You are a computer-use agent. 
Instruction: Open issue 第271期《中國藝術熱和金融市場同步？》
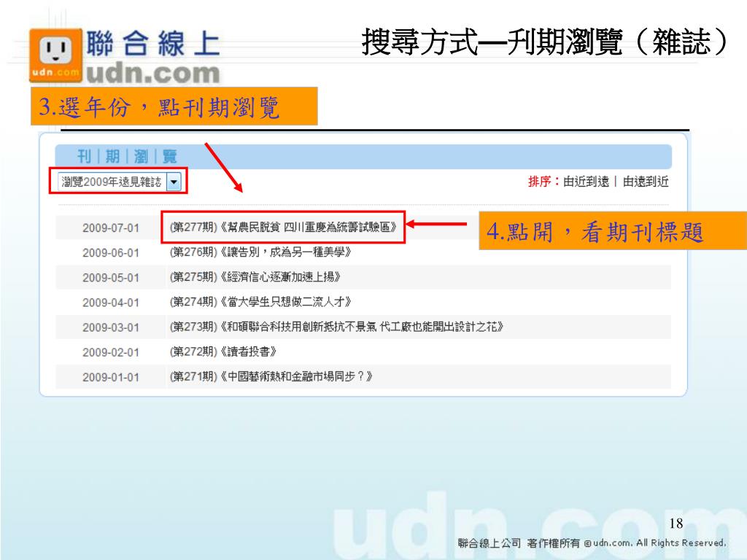tap(271, 376)
